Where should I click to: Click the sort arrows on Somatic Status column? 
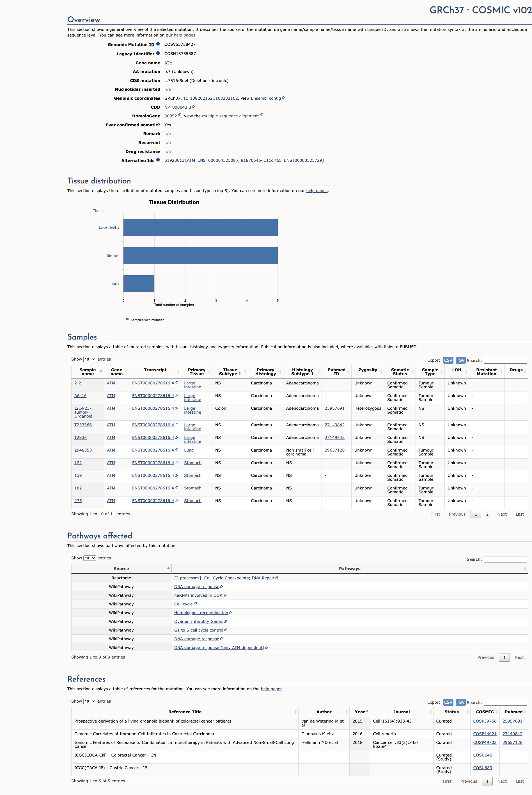tap(412, 372)
